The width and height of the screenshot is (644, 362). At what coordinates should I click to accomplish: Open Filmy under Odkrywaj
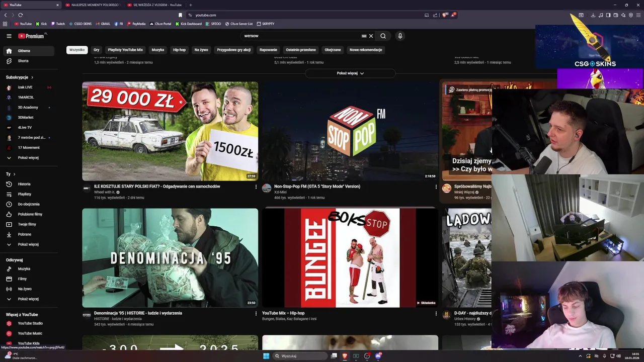coord(29,279)
